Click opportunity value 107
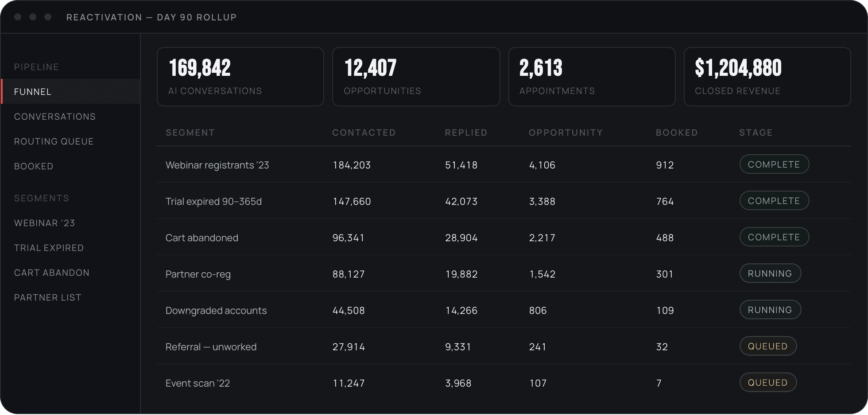Viewport: 868px width, 415px height. (x=538, y=383)
